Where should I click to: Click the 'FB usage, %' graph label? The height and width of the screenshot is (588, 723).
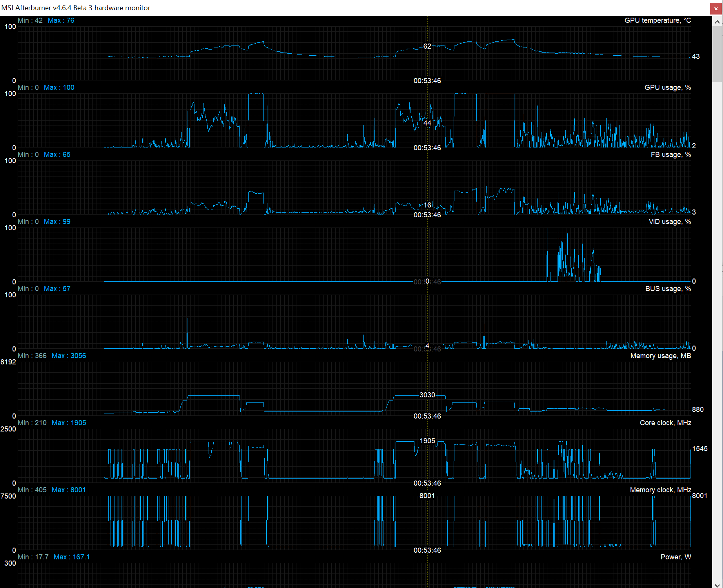pos(671,155)
